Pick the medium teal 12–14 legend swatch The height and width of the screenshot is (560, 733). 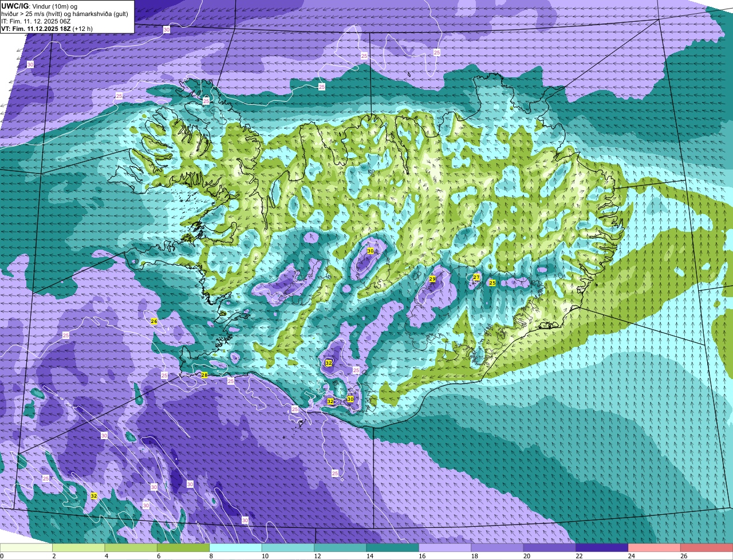click(x=340, y=547)
